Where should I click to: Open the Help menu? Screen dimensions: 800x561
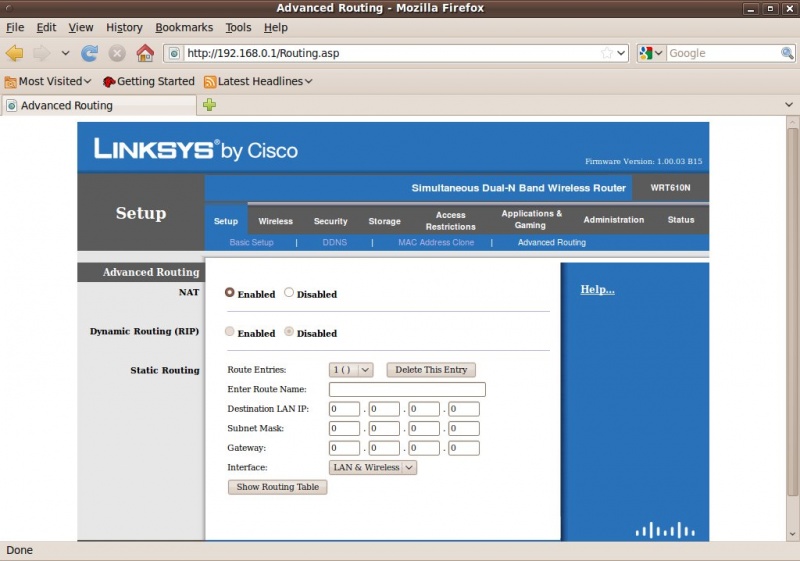coord(276,28)
